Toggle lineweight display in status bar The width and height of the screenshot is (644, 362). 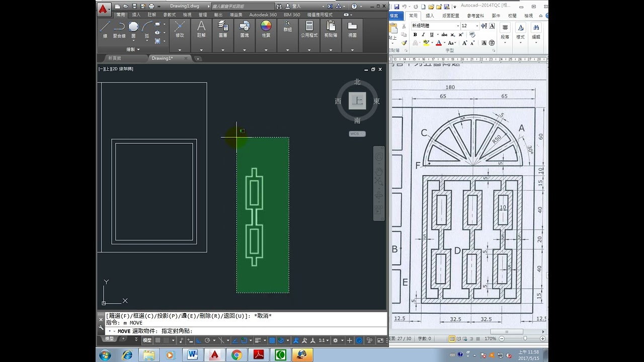click(x=258, y=340)
